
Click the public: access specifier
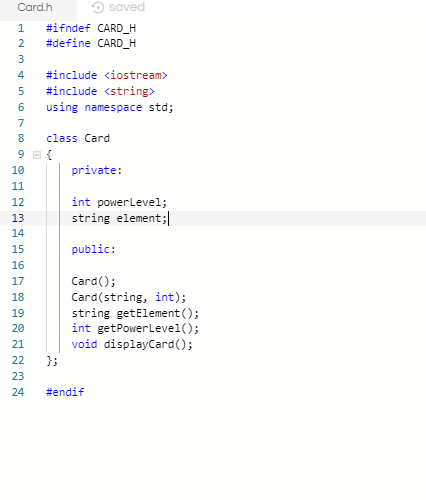point(94,249)
